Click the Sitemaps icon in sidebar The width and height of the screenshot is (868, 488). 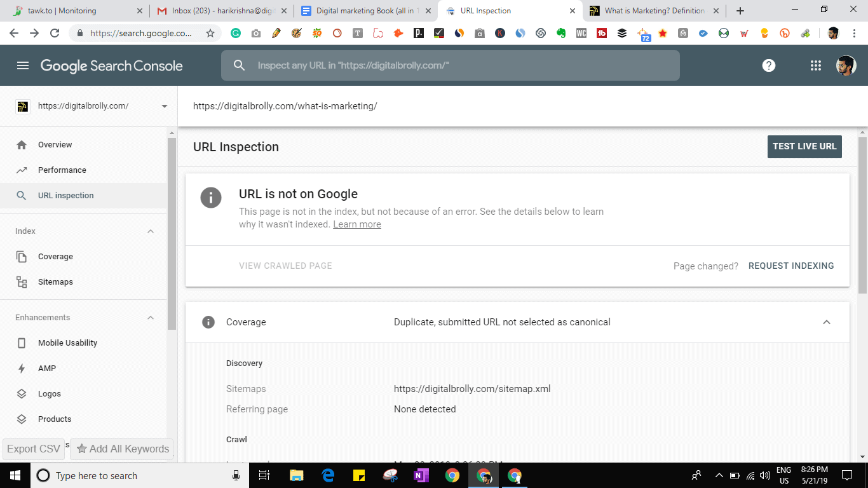(x=22, y=282)
